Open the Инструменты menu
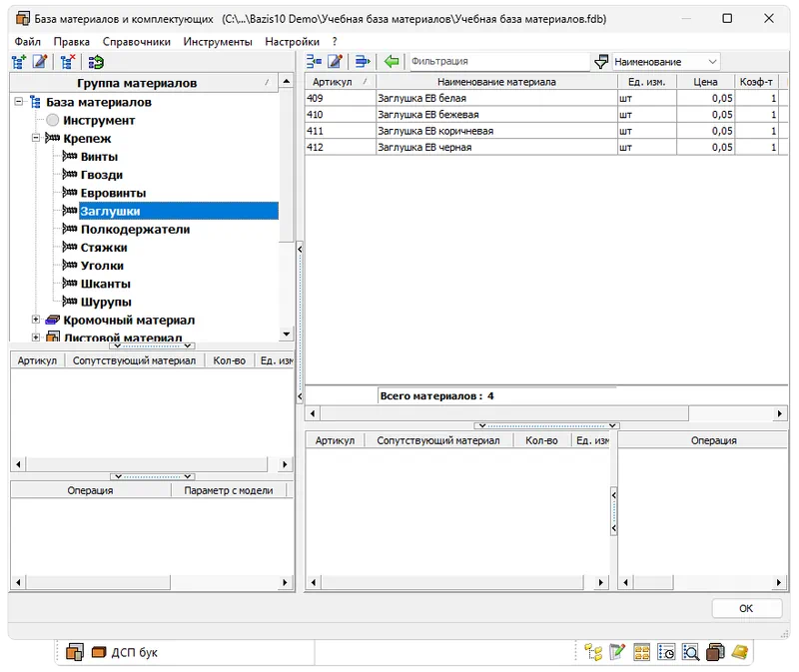The width and height of the screenshot is (799, 672). [218, 41]
